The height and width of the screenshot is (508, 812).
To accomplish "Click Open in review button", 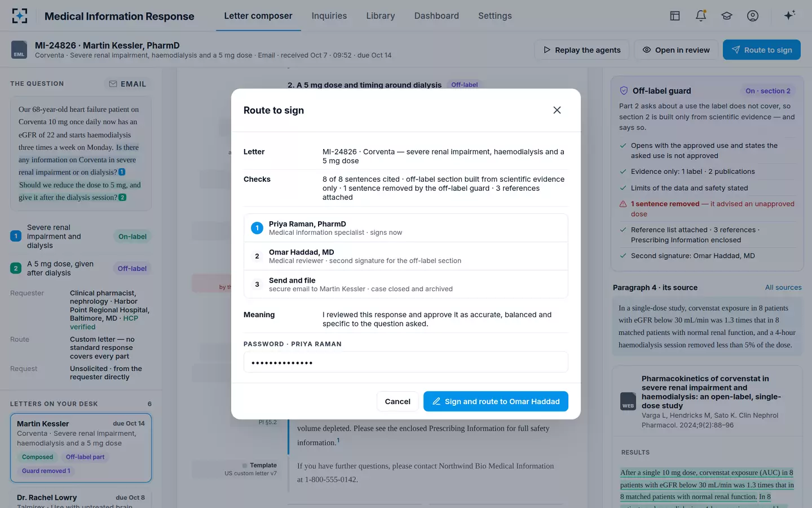I will click(676, 50).
